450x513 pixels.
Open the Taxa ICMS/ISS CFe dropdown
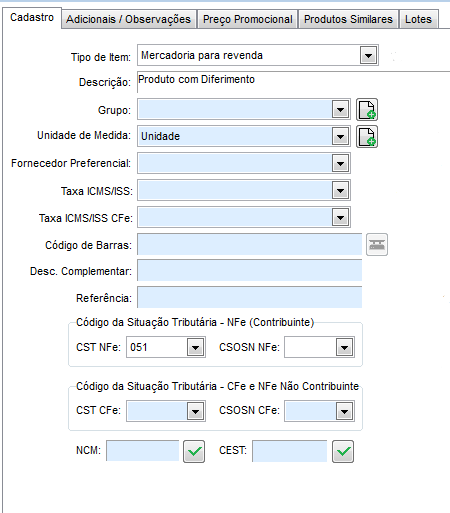[x=340, y=218]
